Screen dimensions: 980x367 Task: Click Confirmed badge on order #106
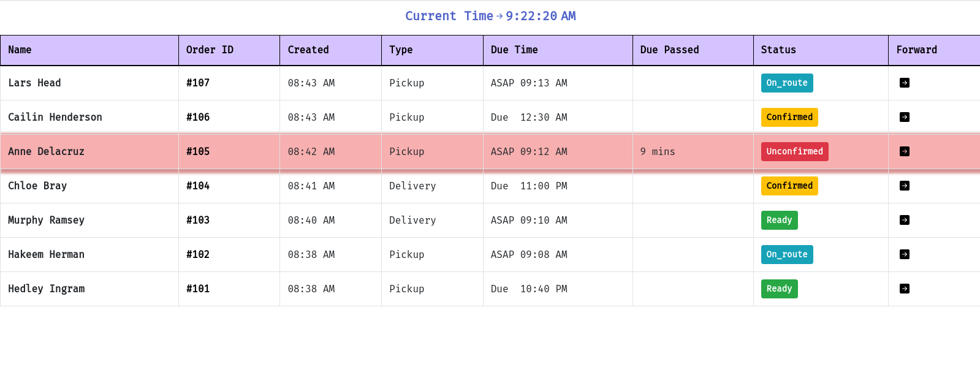(x=789, y=117)
